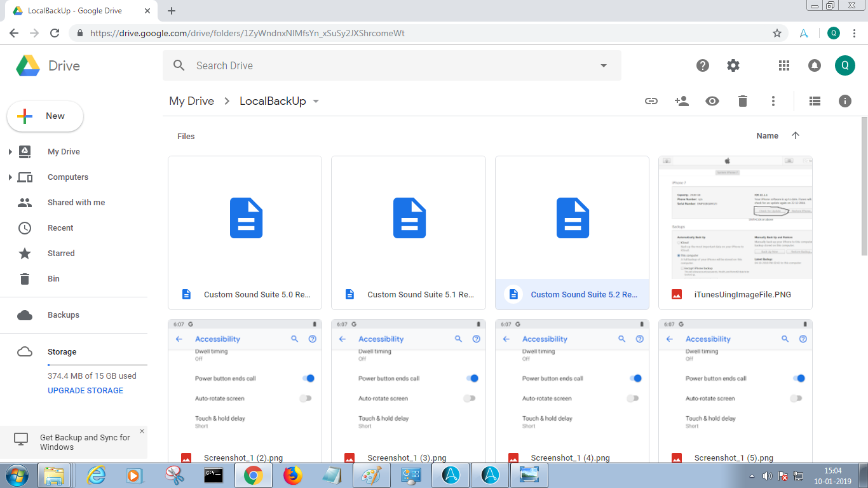Go to Shared with me
The image size is (868, 488).
pos(76,203)
